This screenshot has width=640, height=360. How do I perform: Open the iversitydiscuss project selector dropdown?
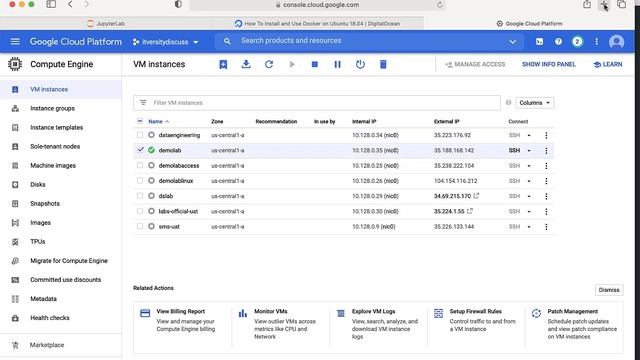166,42
